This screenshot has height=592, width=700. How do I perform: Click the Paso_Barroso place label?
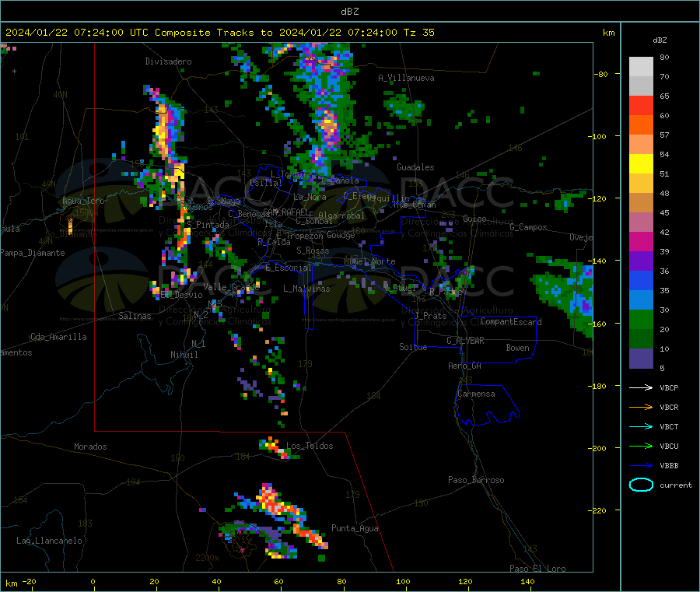click(x=476, y=480)
